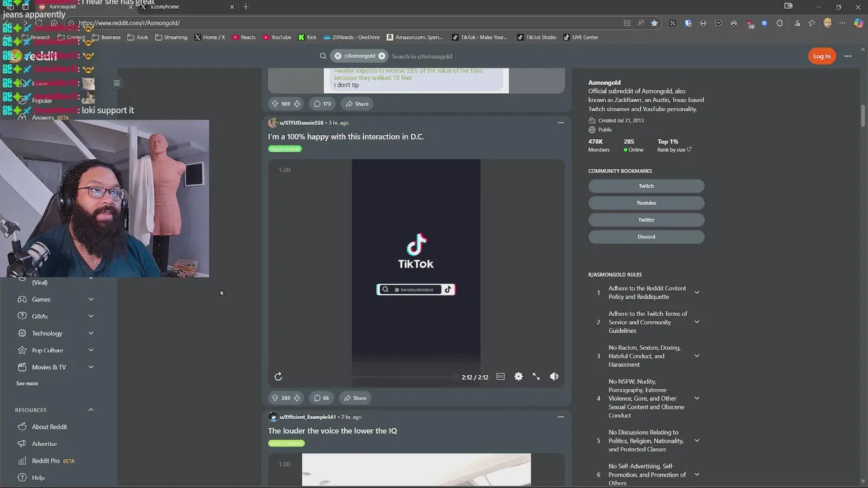Open options menu for louder voice post
The width and height of the screenshot is (868, 488).
point(560,417)
